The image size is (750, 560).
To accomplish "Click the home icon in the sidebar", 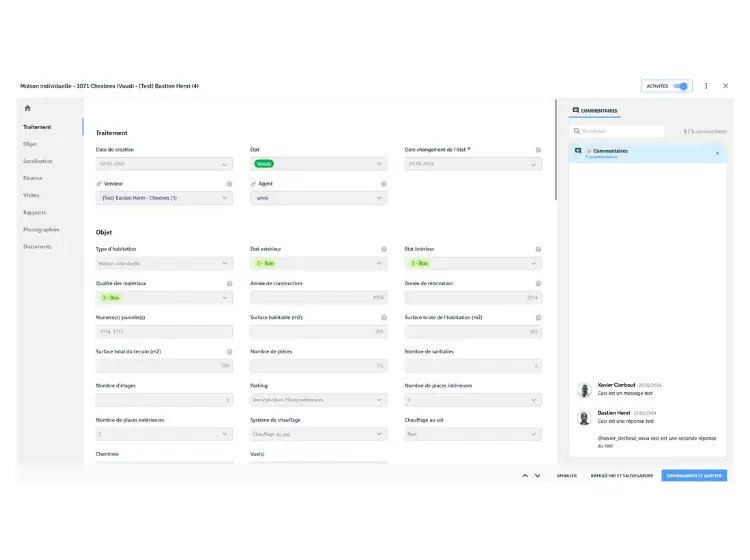I will coord(27,108).
